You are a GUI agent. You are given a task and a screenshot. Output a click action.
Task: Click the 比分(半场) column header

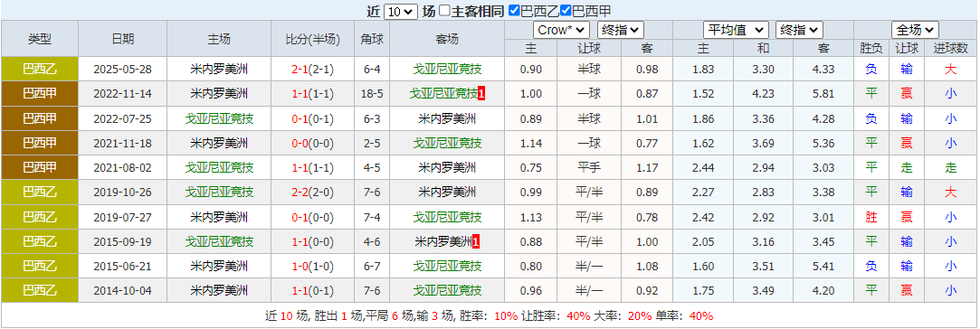[x=312, y=39]
